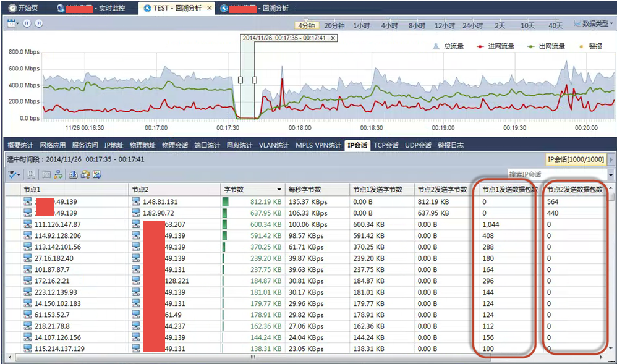Toggle the 进网流量 legend series
Screen dimensions: 617x364
496,46
